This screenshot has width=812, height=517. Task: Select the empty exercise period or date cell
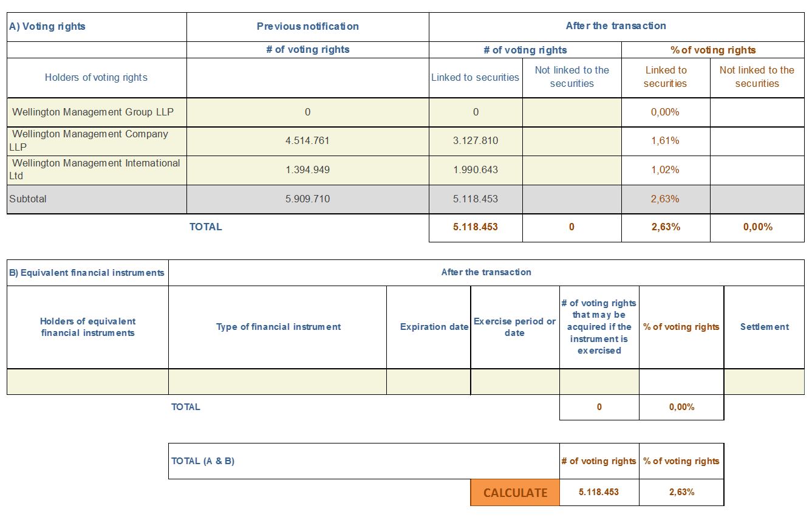[515, 382]
